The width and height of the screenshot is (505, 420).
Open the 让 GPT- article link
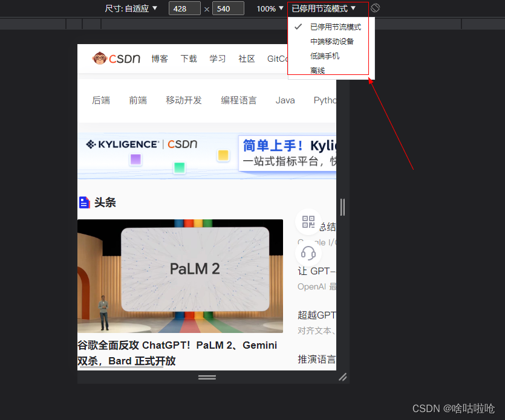tap(316, 271)
